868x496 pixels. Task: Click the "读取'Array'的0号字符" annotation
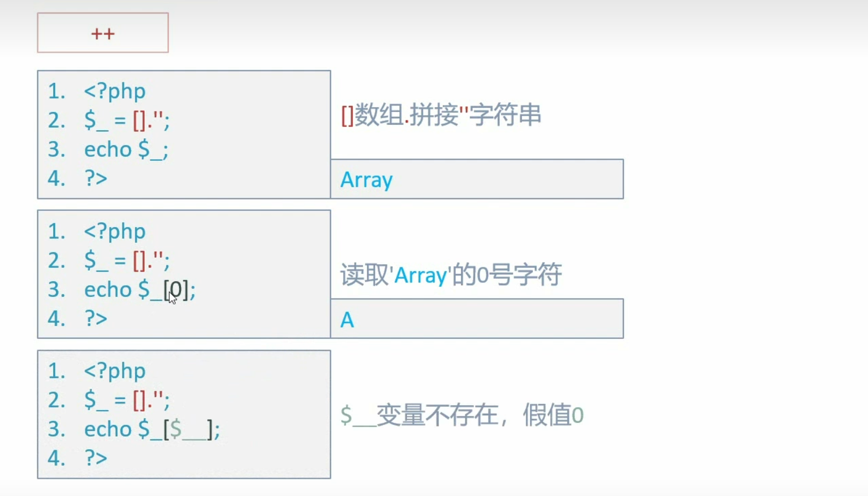click(451, 275)
